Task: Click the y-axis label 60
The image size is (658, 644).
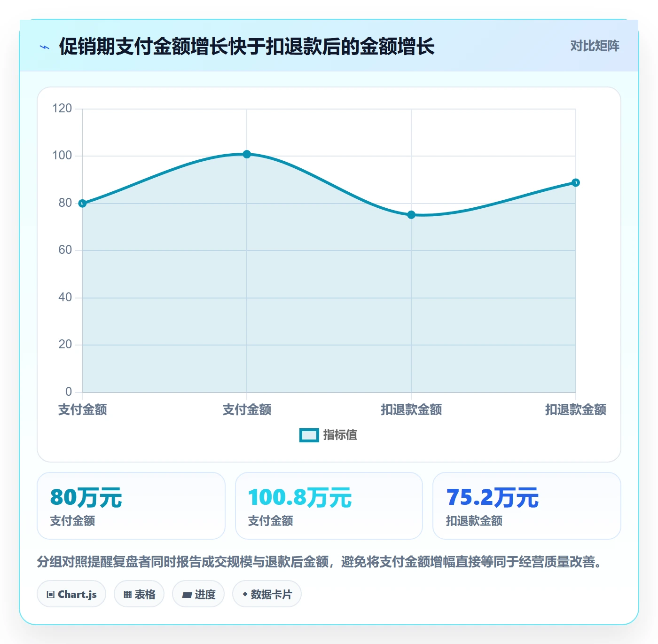Action: [65, 250]
